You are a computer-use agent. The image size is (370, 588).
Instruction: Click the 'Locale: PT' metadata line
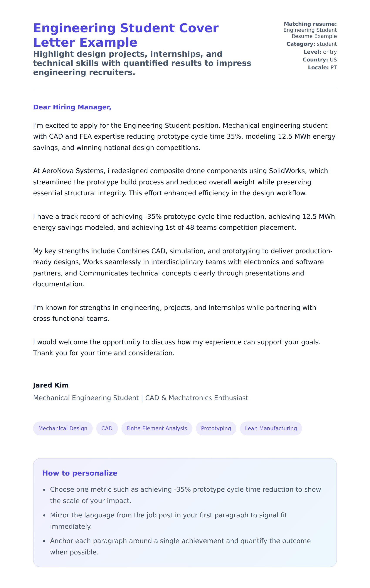[322, 67]
